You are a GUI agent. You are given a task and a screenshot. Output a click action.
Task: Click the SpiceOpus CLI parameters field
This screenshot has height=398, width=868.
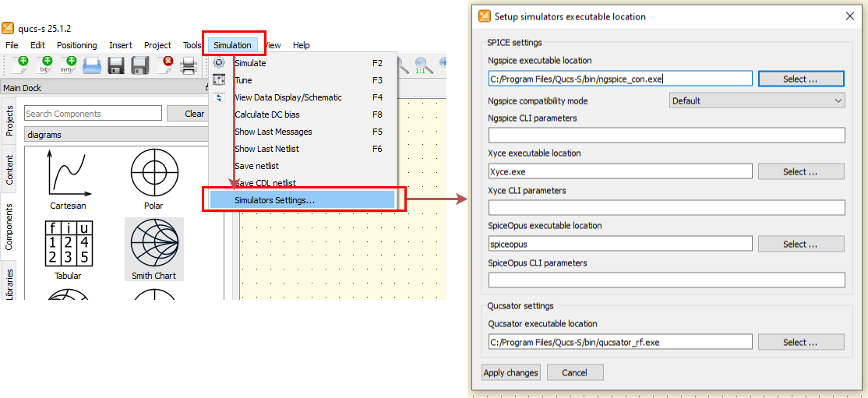point(666,280)
